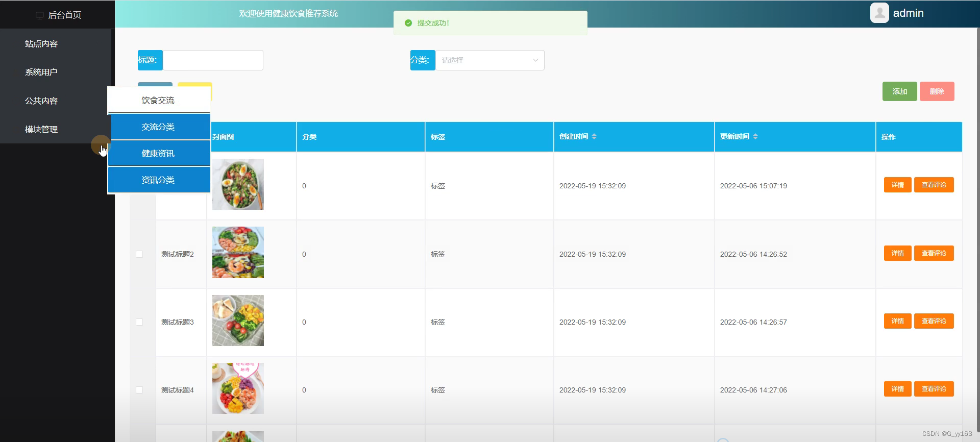The image size is (980, 442).
Task: Click the 提交成功! notification message
Action: 433,23
